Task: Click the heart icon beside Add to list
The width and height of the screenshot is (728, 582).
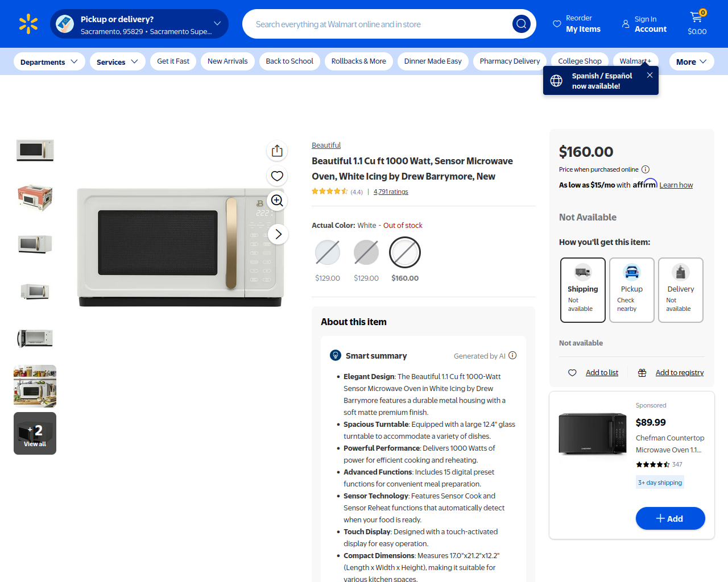Action: click(572, 373)
